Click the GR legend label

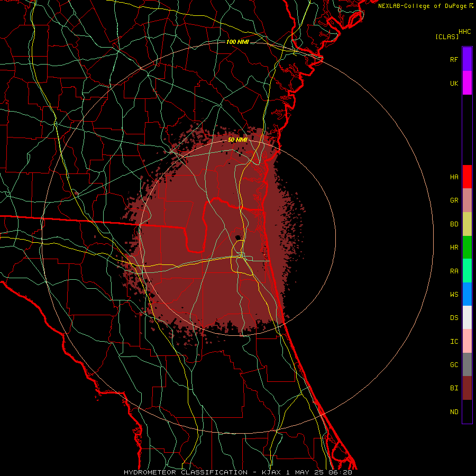tap(454, 200)
